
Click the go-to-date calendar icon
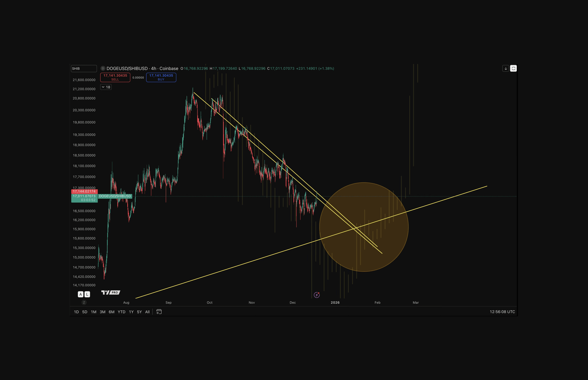coord(159,312)
